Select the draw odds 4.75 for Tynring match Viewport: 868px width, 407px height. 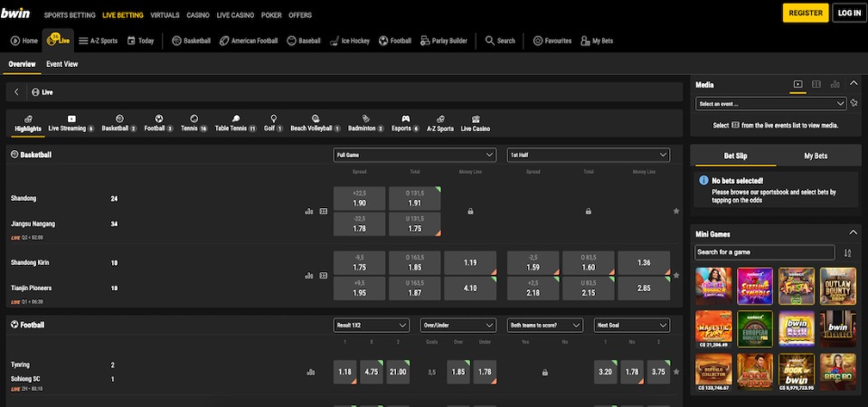[372, 372]
